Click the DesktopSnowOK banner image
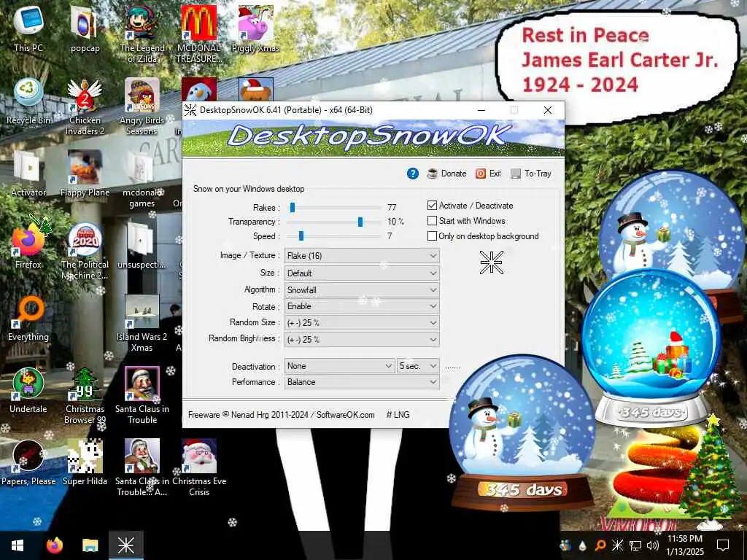This screenshot has height=560, width=747. (373, 138)
